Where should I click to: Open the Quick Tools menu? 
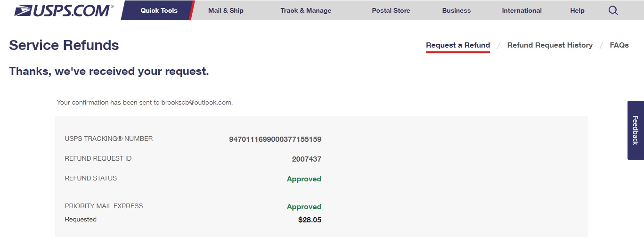159,10
